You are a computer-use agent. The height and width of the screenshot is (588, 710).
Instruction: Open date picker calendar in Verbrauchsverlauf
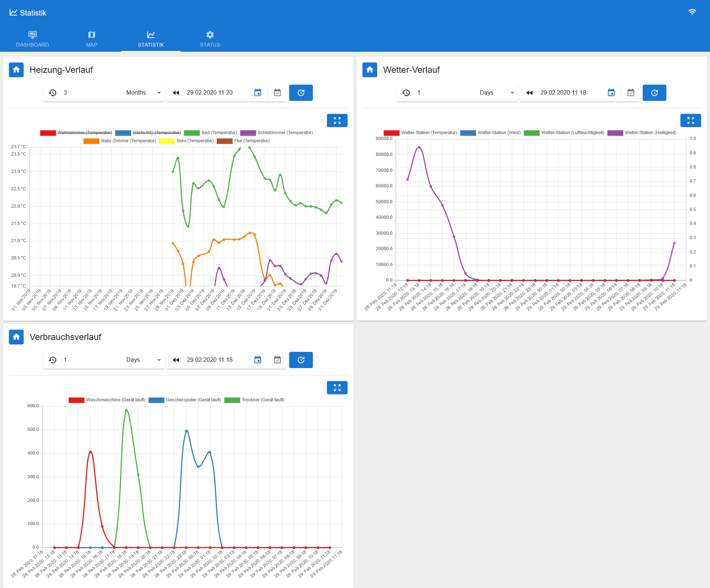258,360
